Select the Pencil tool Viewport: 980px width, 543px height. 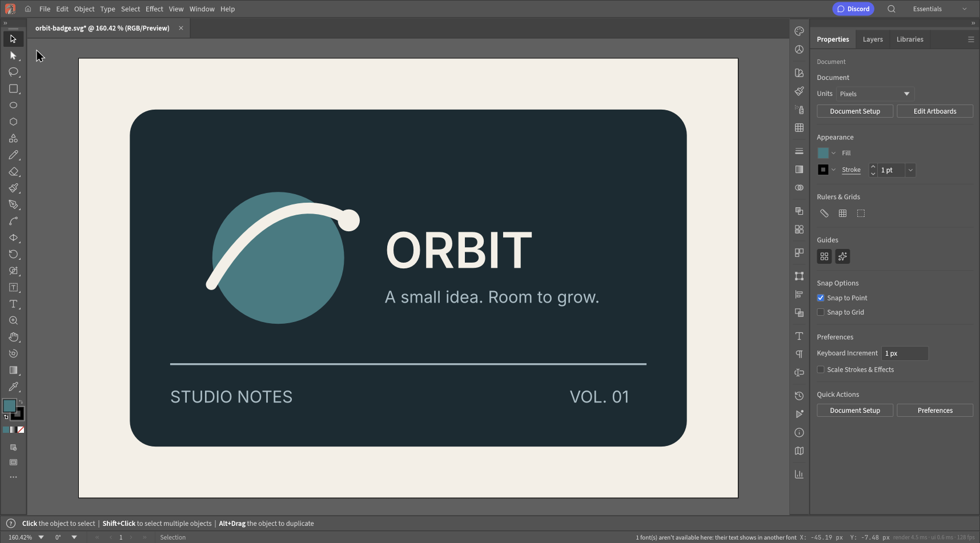click(13, 155)
